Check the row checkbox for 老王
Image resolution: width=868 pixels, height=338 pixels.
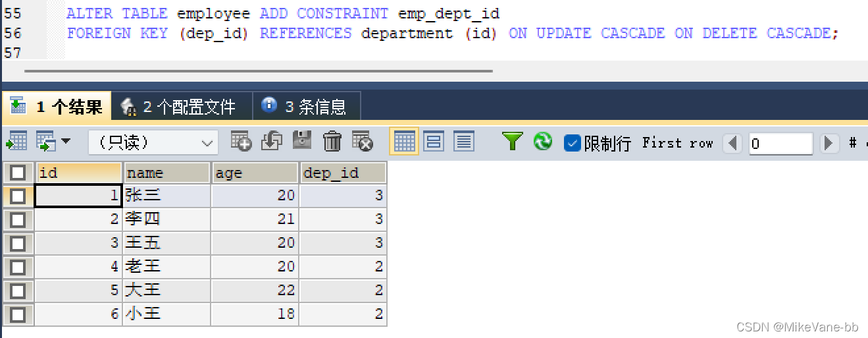tap(18, 267)
